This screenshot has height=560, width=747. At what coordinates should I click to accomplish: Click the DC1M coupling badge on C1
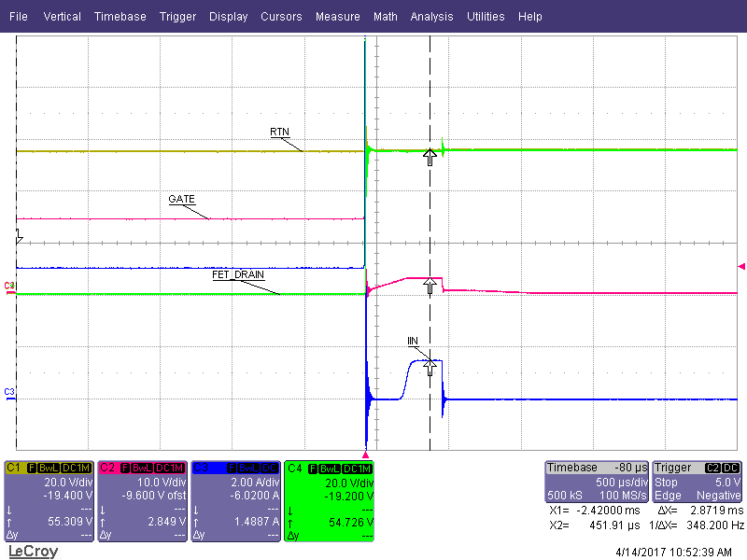(x=74, y=468)
